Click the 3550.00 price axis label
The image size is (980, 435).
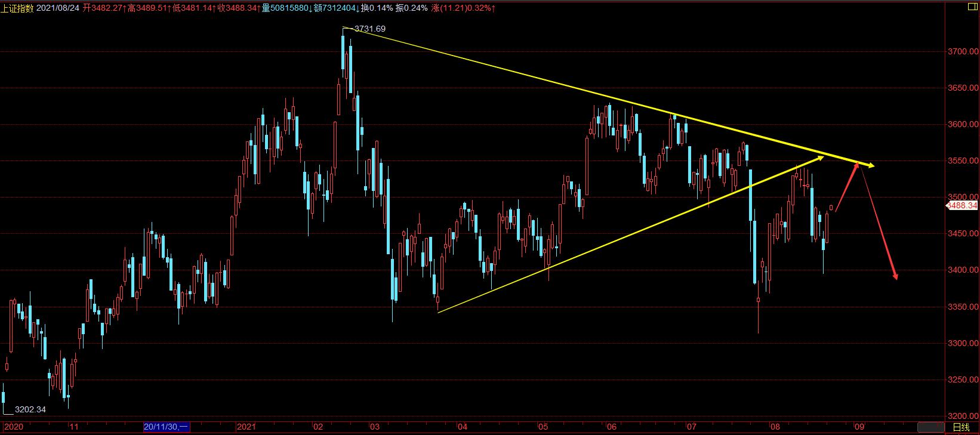[x=964, y=161]
